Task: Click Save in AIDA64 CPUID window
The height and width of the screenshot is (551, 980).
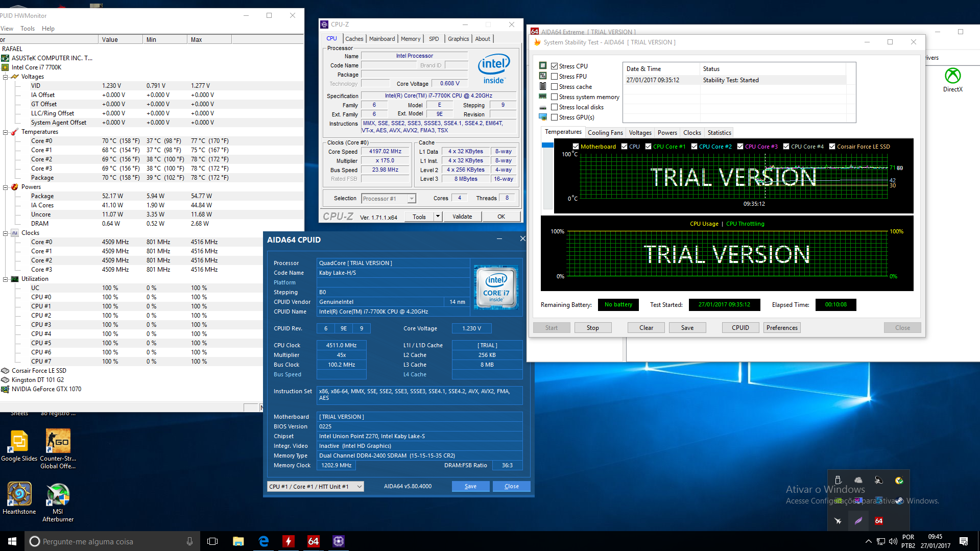Action: (x=470, y=487)
